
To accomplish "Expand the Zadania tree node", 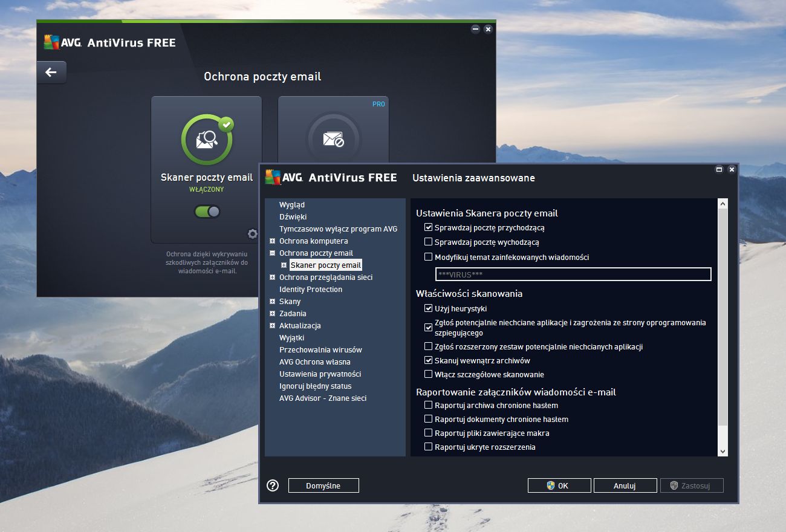I will point(273,314).
